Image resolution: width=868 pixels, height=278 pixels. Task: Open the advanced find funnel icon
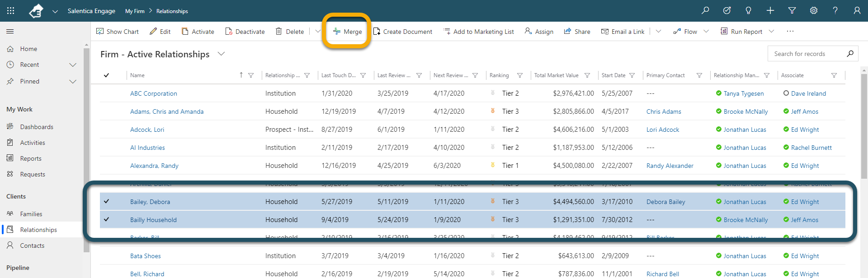pyautogui.click(x=792, y=10)
